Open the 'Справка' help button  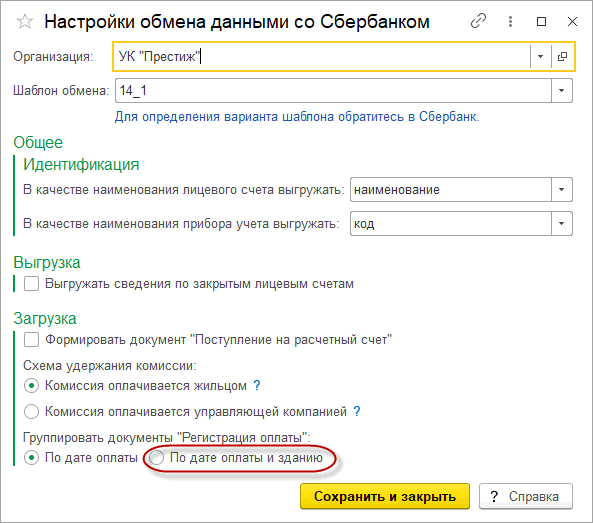tap(526, 496)
